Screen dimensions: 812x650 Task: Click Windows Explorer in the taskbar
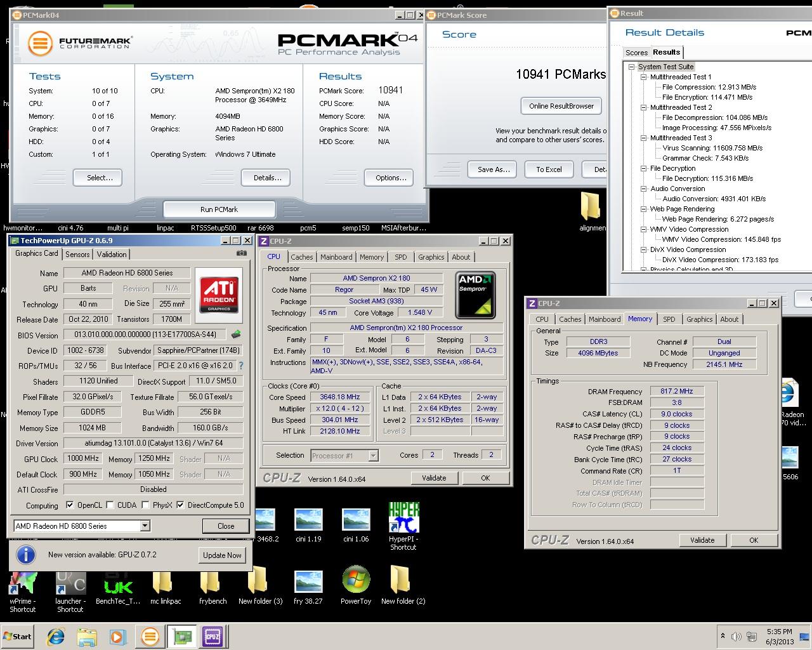(x=87, y=637)
